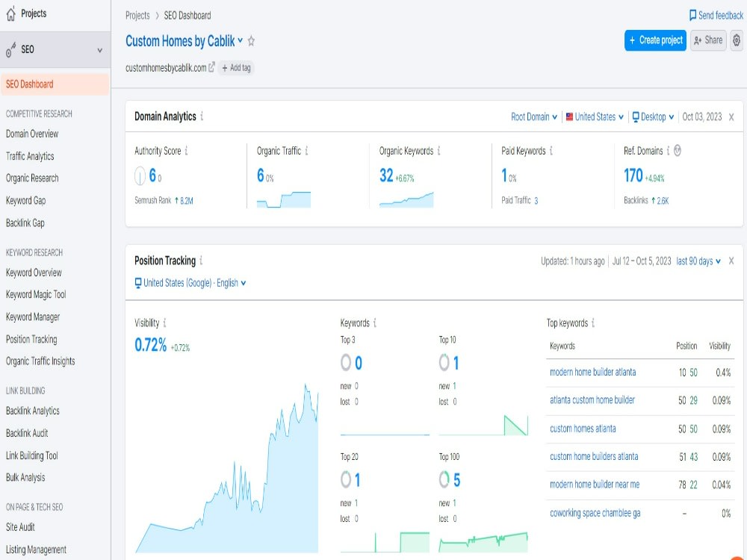Close the Domain Analytics widget
This screenshot has height=560, width=747.
731,117
